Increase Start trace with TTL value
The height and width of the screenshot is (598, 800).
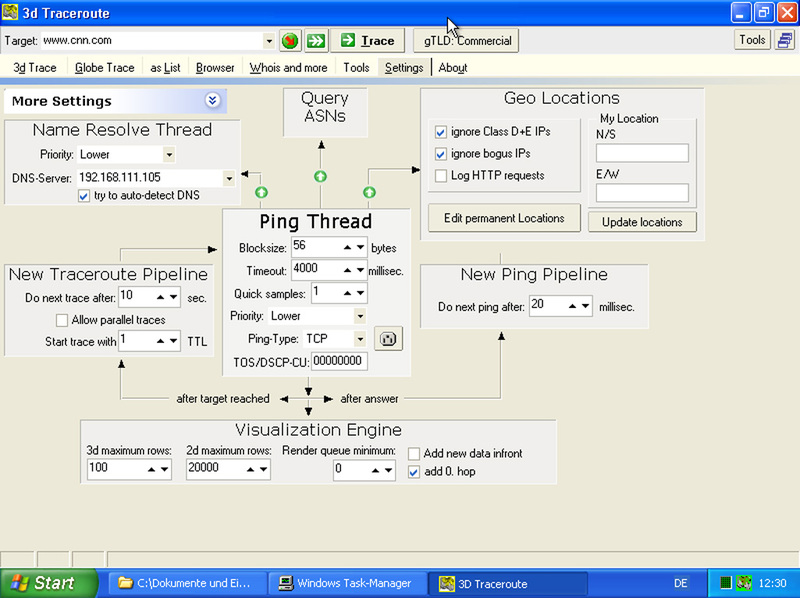click(161, 341)
